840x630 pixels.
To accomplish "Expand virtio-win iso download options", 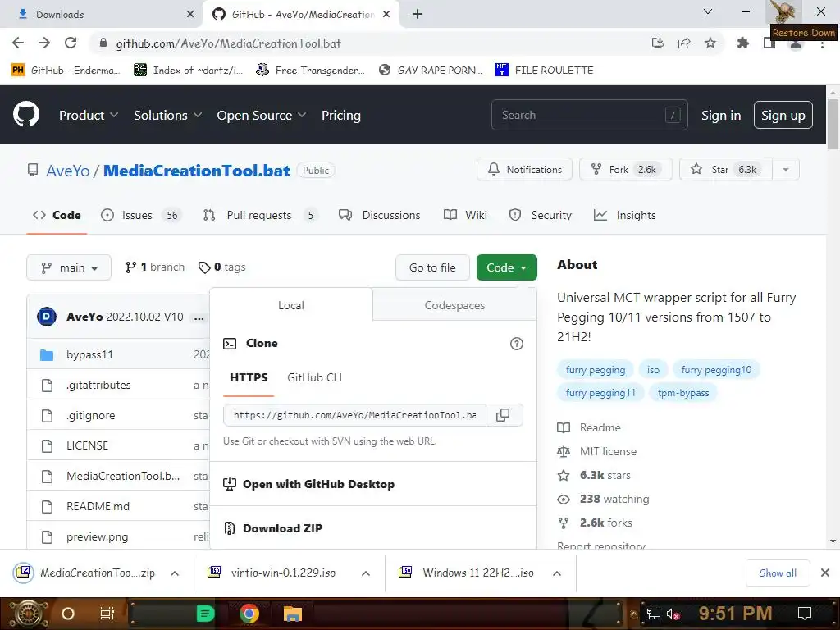I will tap(366, 573).
